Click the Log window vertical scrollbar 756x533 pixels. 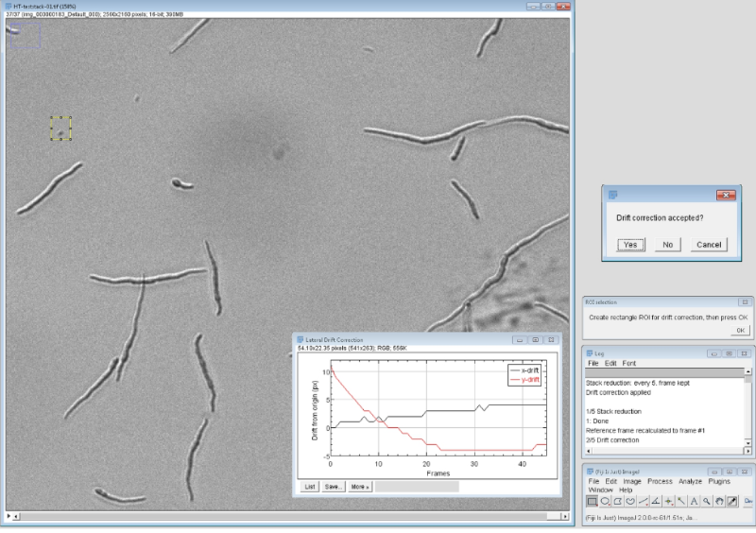[747, 406]
